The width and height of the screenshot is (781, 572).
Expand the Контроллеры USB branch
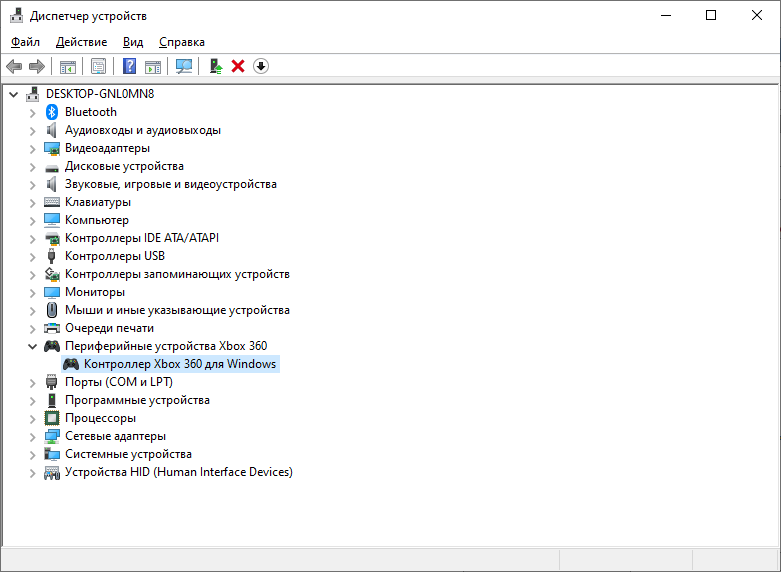32,256
